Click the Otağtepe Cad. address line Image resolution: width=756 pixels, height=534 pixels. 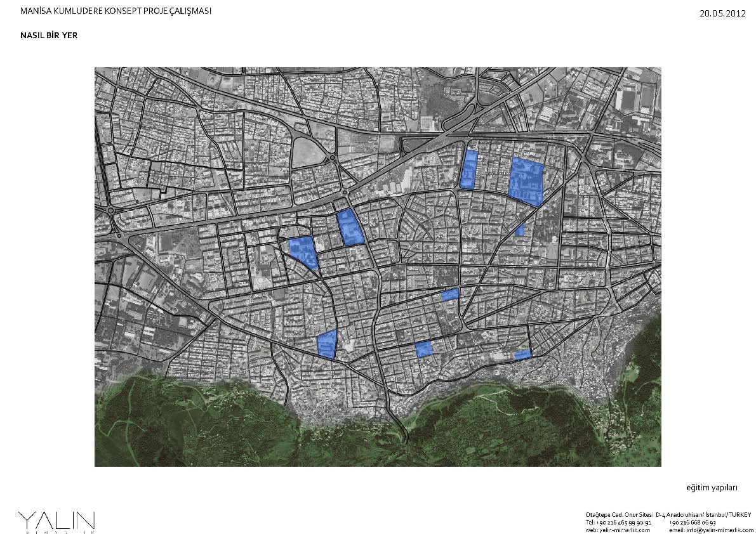point(619,513)
